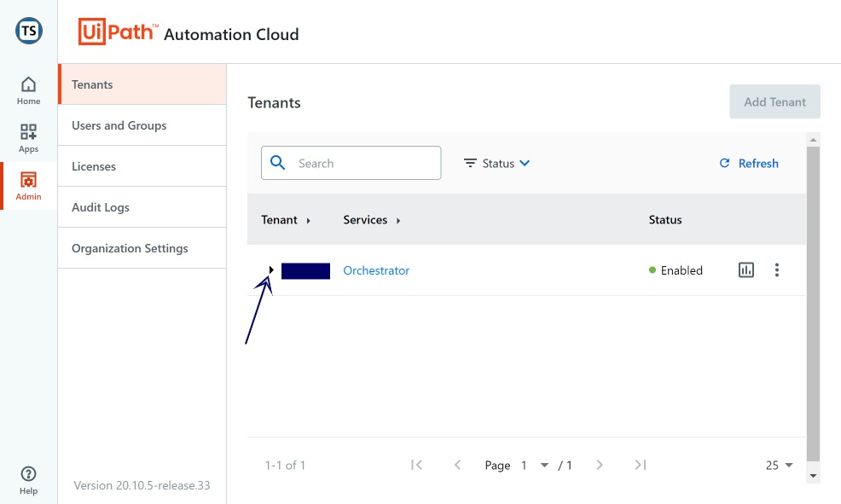This screenshot has width=841, height=504.
Task: Click the Version 20.10.5-release.33 text
Action: coord(142,485)
